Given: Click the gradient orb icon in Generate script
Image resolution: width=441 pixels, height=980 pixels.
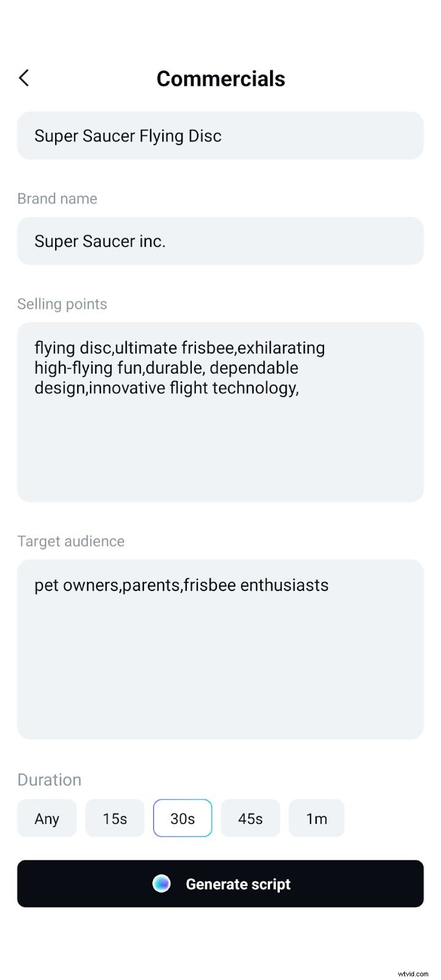Looking at the screenshot, I should click(162, 883).
